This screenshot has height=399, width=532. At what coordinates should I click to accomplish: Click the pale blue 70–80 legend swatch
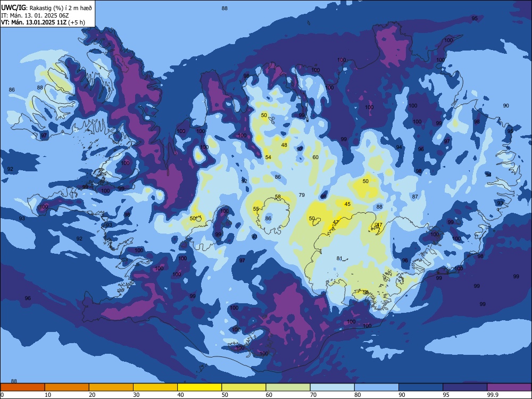point(332,387)
